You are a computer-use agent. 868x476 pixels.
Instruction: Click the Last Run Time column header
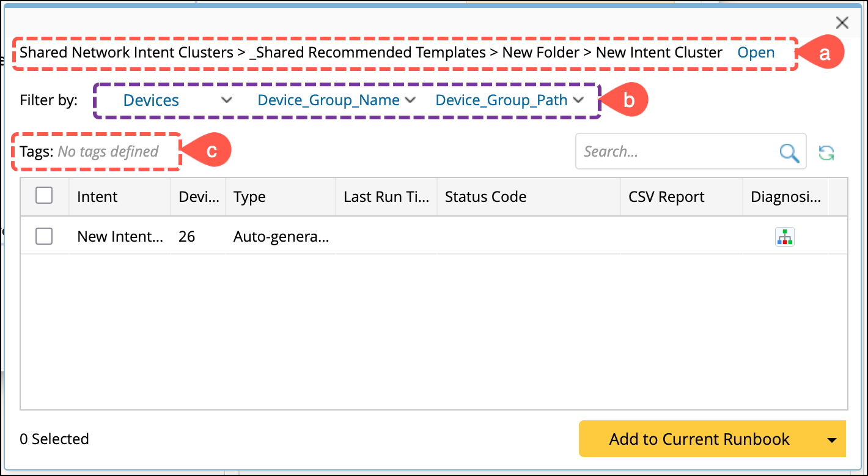point(386,197)
